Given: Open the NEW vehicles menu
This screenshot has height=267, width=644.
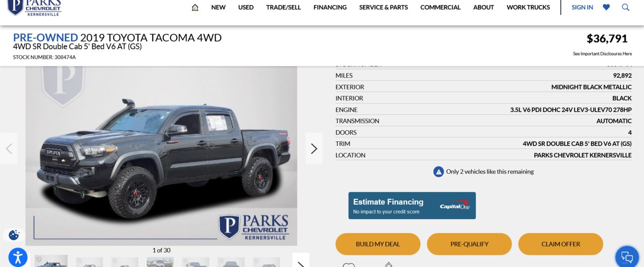Looking at the screenshot, I should click(x=219, y=8).
